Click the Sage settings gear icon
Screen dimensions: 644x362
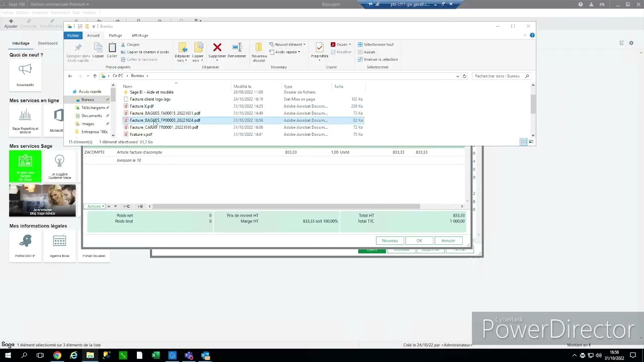pyautogui.click(x=631, y=43)
